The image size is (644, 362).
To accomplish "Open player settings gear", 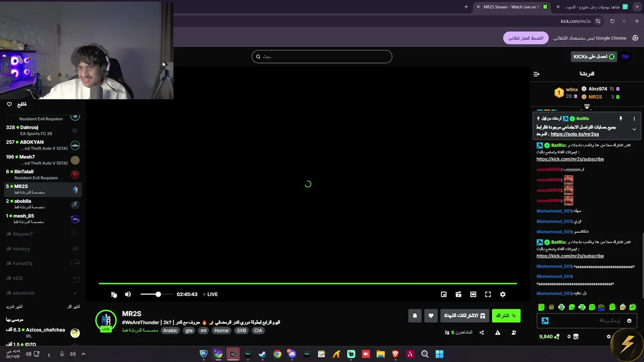I will click(x=503, y=294).
